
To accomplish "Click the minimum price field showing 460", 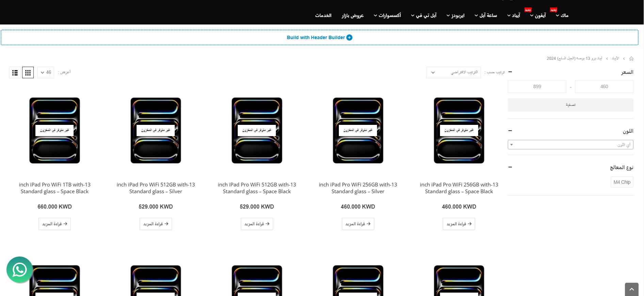I will click(604, 86).
